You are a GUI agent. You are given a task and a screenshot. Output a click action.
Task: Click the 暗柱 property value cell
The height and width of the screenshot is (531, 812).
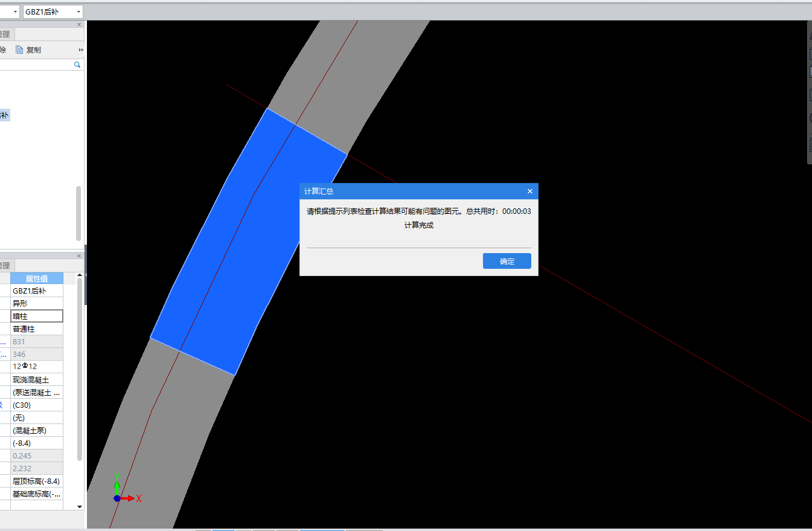[37, 316]
